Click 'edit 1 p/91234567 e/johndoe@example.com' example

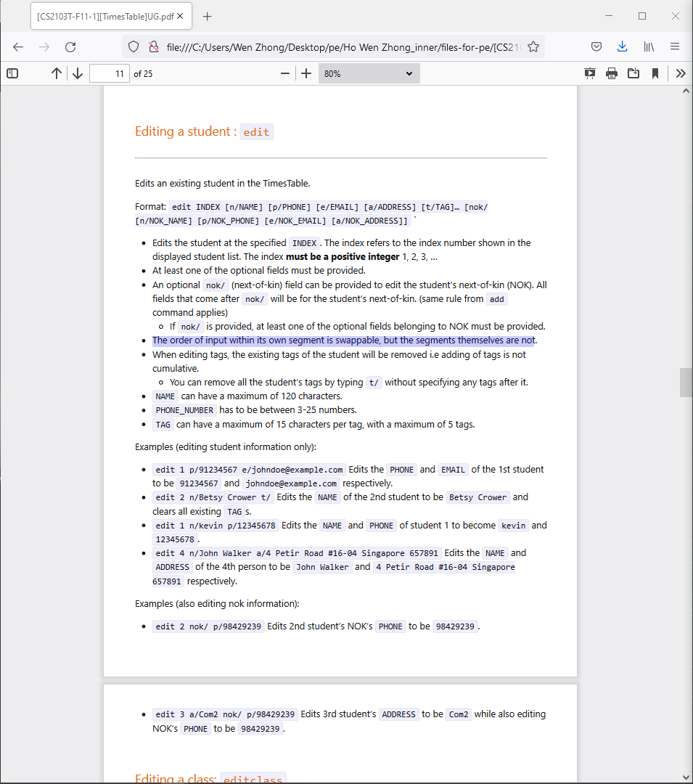pos(249,470)
